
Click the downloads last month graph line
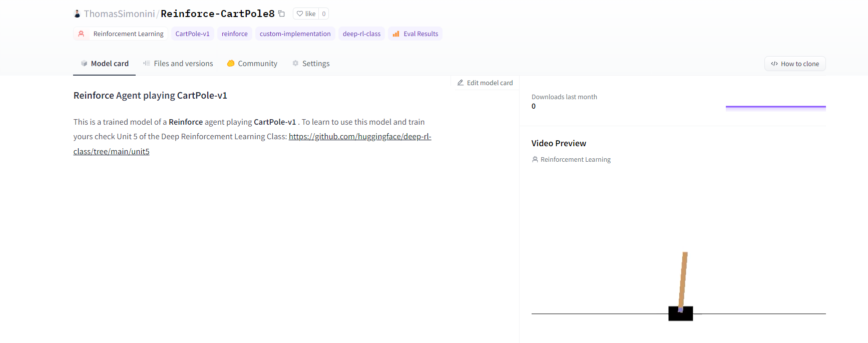(775, 107)
